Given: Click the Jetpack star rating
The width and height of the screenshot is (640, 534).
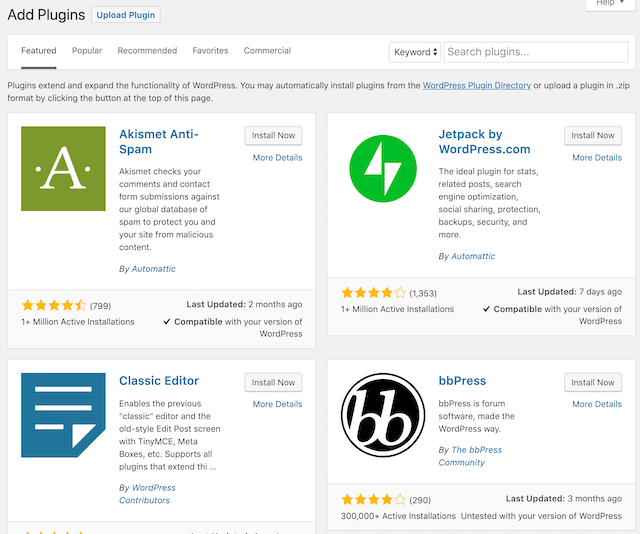Looking at the screenshot, I should 373,293.
